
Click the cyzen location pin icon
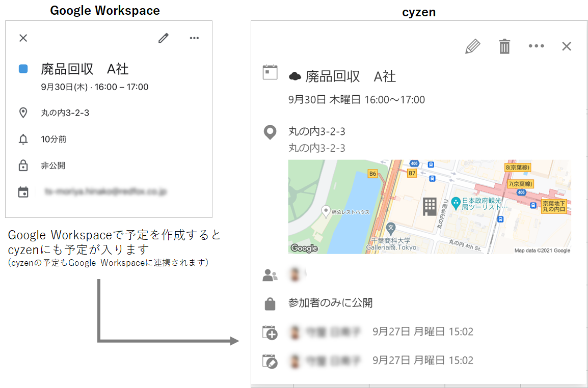point(270,132)
